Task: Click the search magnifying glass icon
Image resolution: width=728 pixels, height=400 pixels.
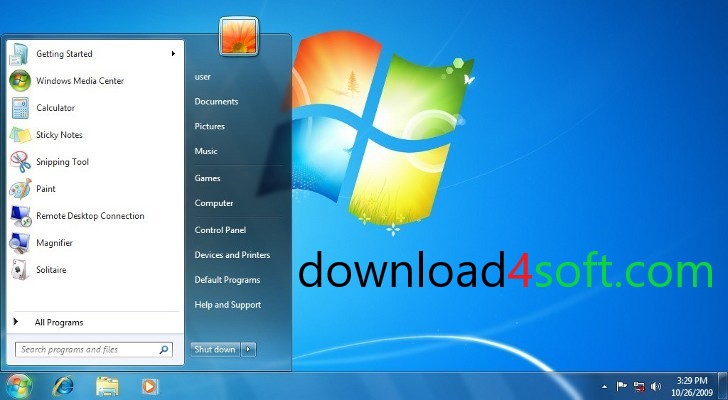Action: [x=164, y=350]
